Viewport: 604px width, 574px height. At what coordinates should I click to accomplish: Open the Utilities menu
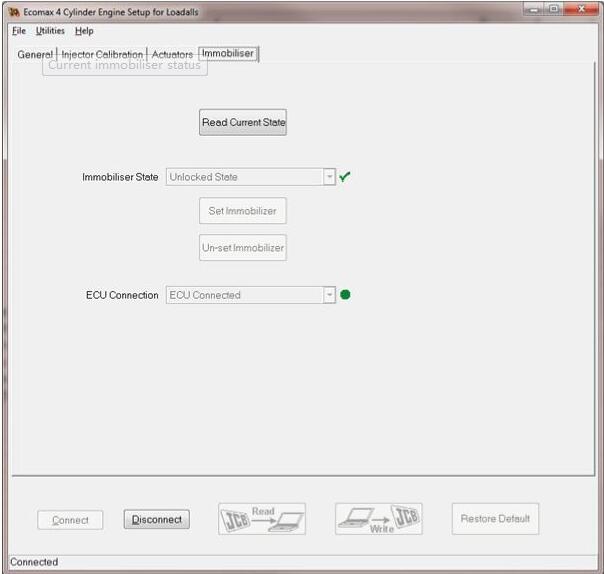pos(50,31)
